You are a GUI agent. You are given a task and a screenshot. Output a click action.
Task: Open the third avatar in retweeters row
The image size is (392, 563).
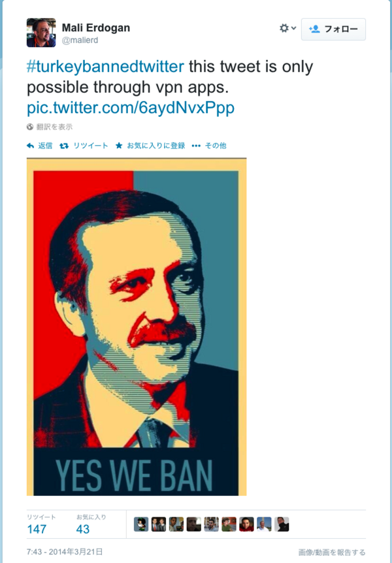[176, 524]
